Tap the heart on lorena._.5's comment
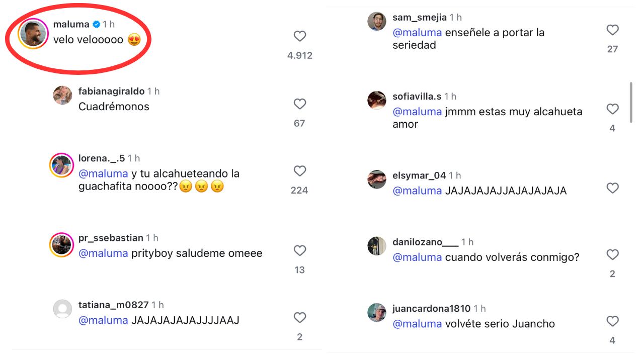The height and width of the screenshot is (362, 644). coord(300,170)
